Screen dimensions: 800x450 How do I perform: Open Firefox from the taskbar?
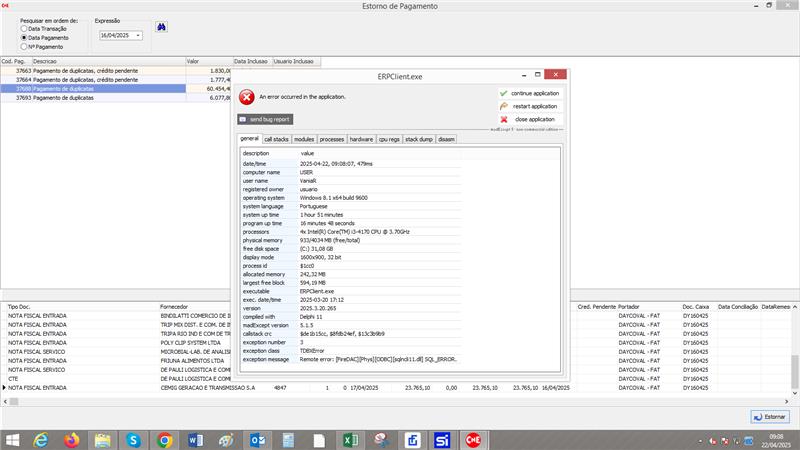(x=71, y=439)
